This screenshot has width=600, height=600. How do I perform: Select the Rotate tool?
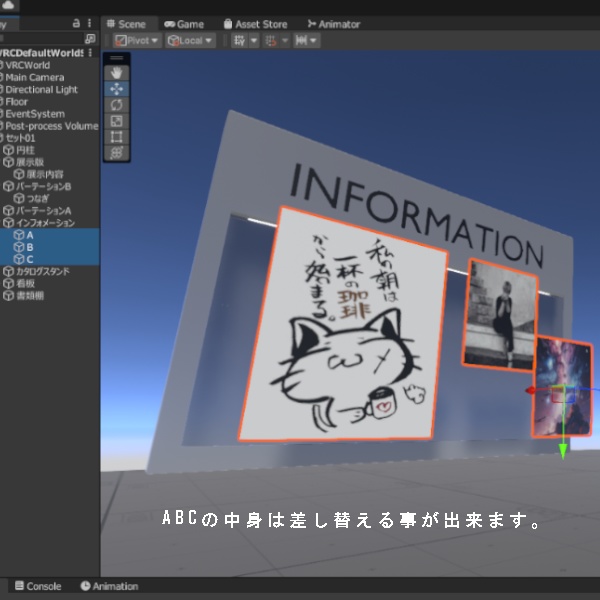coord(116,105)
